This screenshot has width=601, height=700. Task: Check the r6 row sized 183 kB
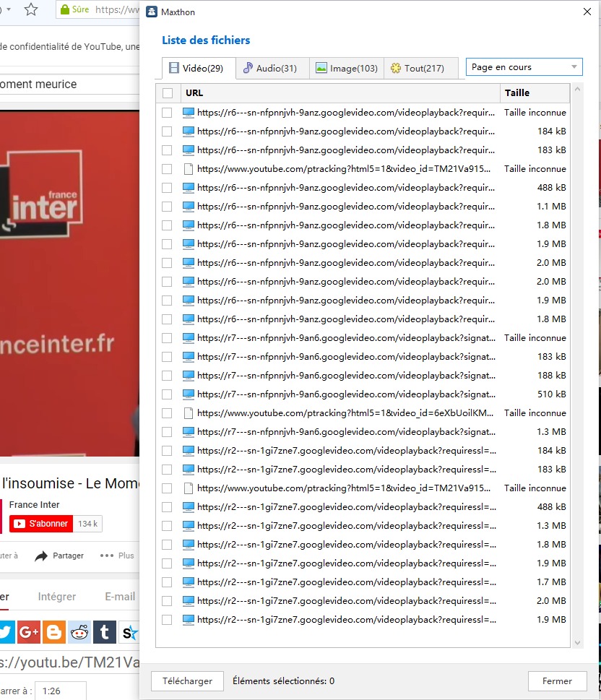[x=167, y=150]
